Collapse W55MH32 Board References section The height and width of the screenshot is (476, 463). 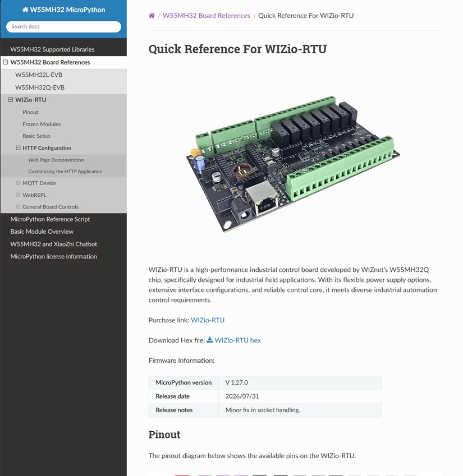tap(6, 62)
